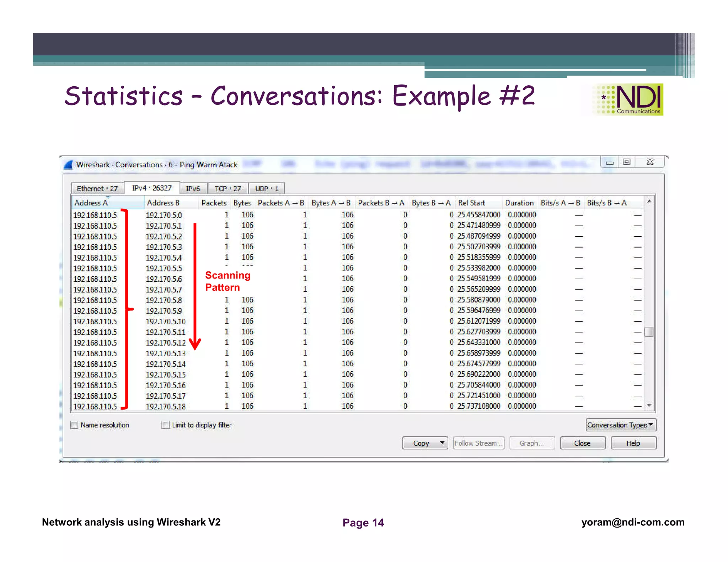Switch to the TCP · 27 tab
Screen dimensions: 728x562
point(228,189)
